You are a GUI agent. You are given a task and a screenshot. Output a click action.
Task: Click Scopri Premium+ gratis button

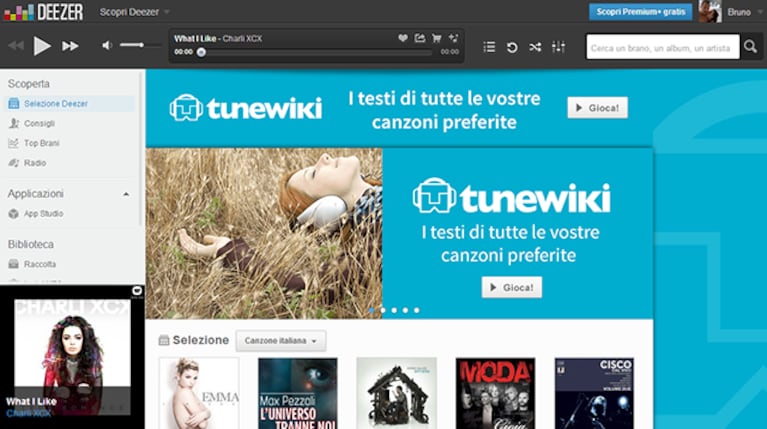[640, 12]
